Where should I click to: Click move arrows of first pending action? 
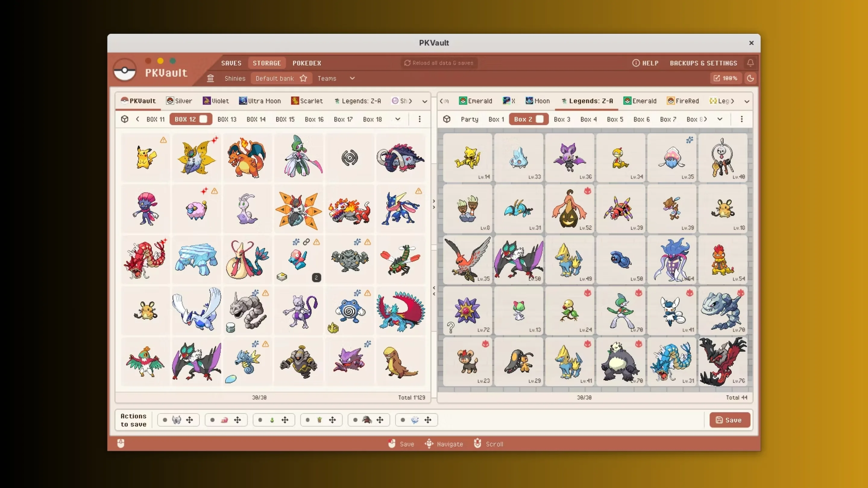[x=190, y=420]
